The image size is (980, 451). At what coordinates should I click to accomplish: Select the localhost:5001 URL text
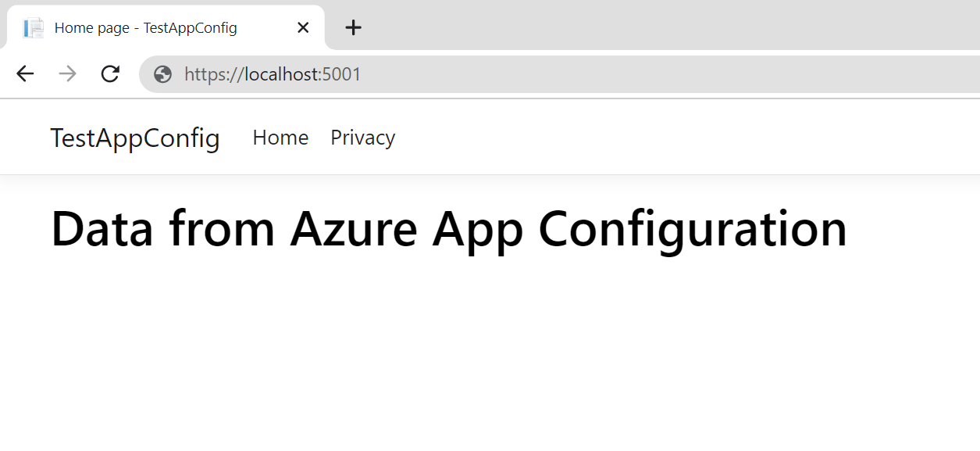(x=272, y=73)
